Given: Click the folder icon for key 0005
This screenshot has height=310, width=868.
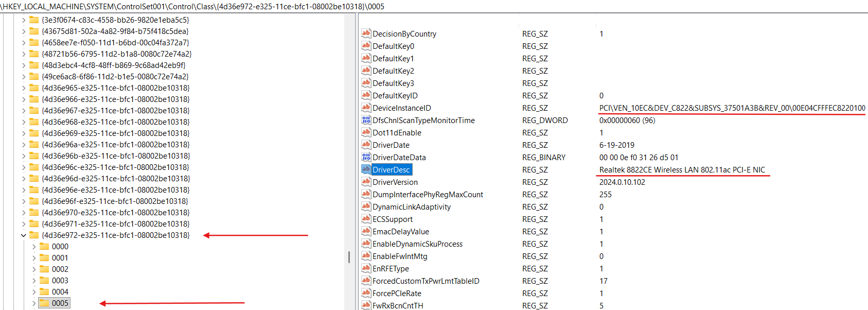Looking at the screenshot, I should tap(45, 303).
